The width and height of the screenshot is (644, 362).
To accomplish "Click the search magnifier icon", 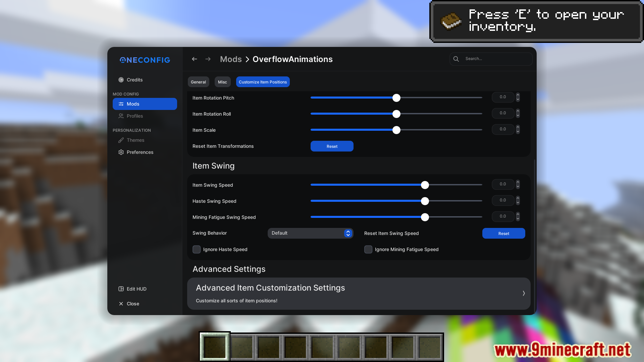I will coord(456,59).
